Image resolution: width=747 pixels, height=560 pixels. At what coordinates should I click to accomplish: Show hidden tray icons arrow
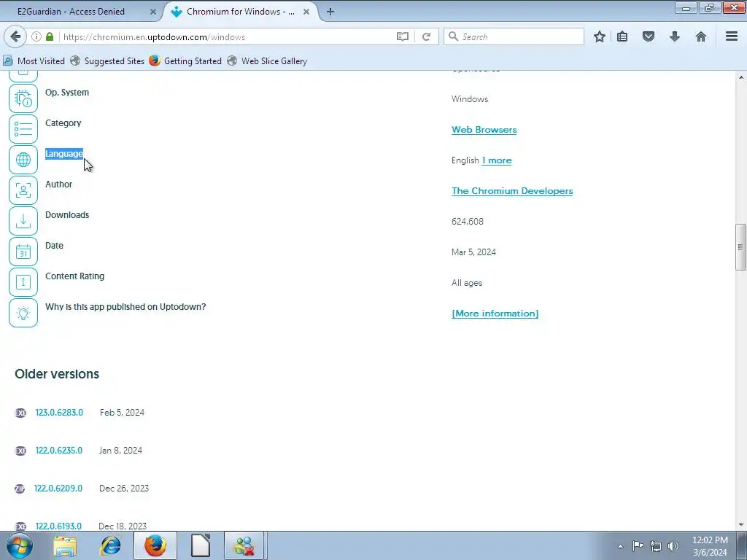click(620, 546)
